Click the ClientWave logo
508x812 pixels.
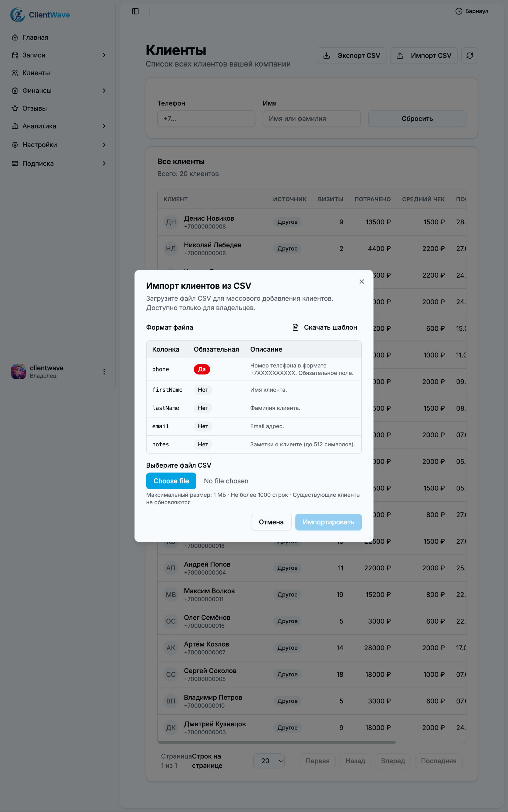coord(40,15)
